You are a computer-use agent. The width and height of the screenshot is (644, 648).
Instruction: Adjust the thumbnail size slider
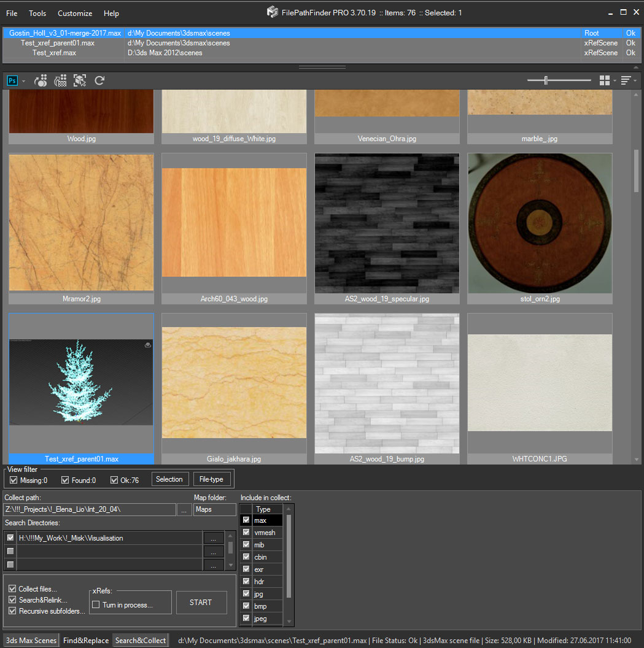tap(546, 80)
